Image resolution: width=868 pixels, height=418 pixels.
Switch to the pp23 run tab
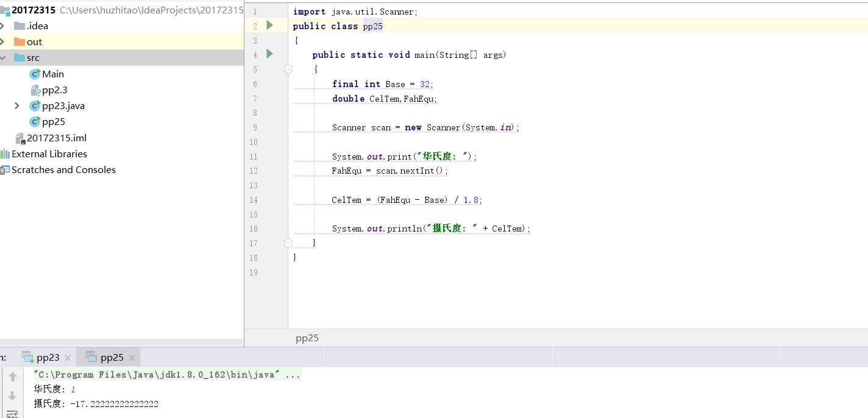(48, 358)
